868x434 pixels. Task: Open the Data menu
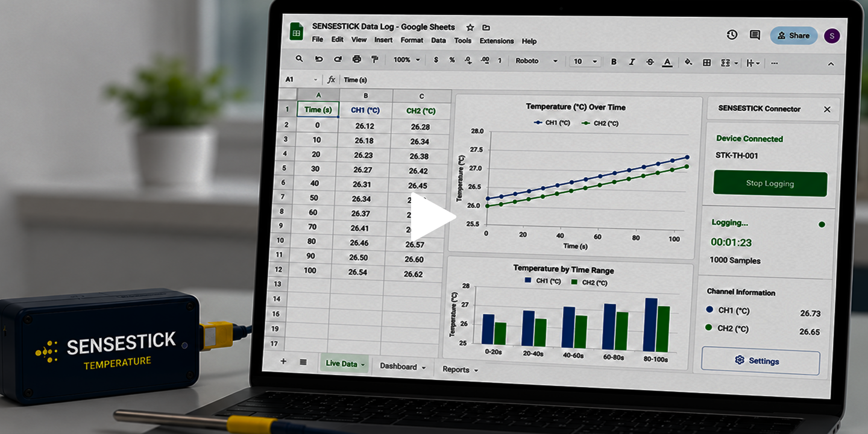click(x=439, y=40)
